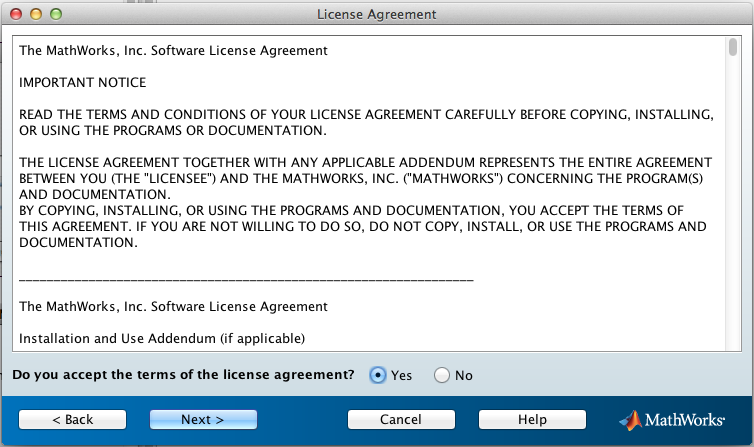Image resolution: width=754 pixels, height=447 pixels.
Task: Click 'Installation and Use Addendum (if applicable)' line
Action: pyautogui.click(x=162, y=338)
